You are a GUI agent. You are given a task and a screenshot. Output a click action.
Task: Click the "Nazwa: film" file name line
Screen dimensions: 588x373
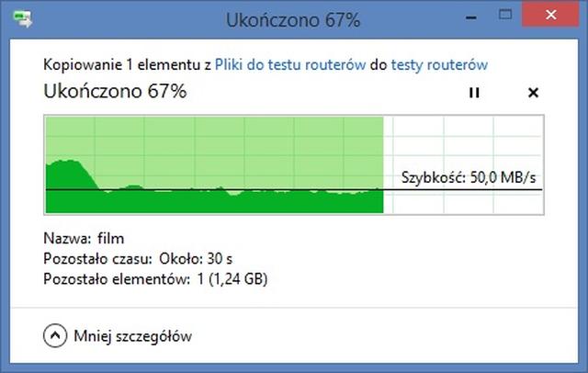click(84, 239)
